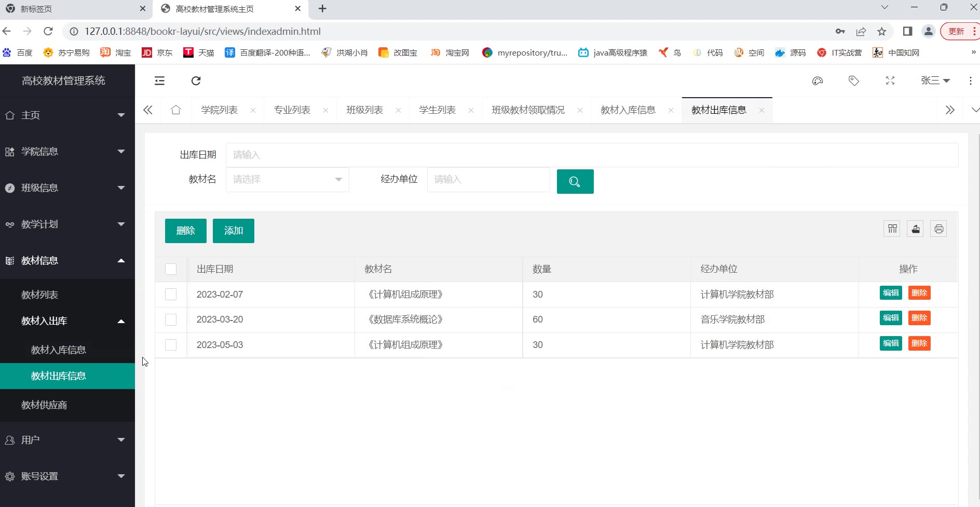Open the theme palette icon
Screen dimensions: 980x507
pyautogui.click(x=818, y=81)
